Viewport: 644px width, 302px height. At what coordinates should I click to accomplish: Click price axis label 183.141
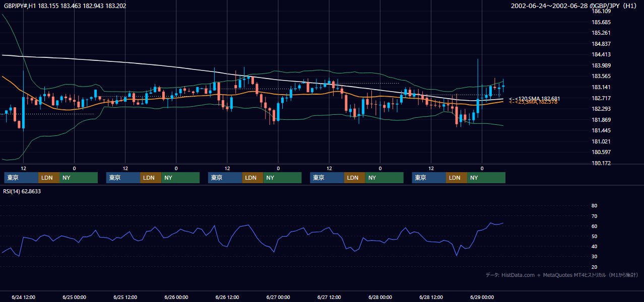tap(601, 87)
